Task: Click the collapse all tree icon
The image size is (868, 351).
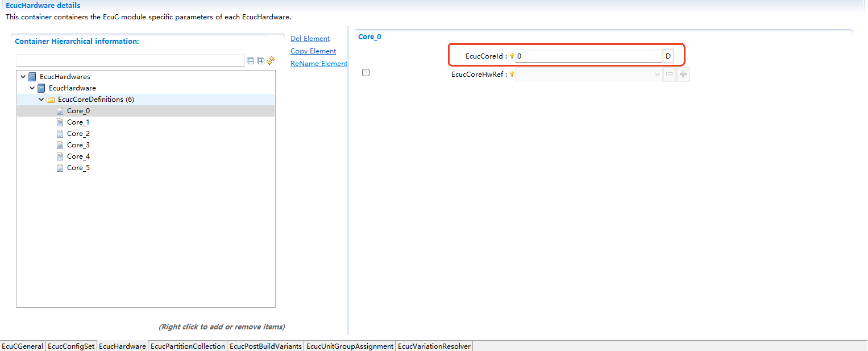Action: click(251, 61)
